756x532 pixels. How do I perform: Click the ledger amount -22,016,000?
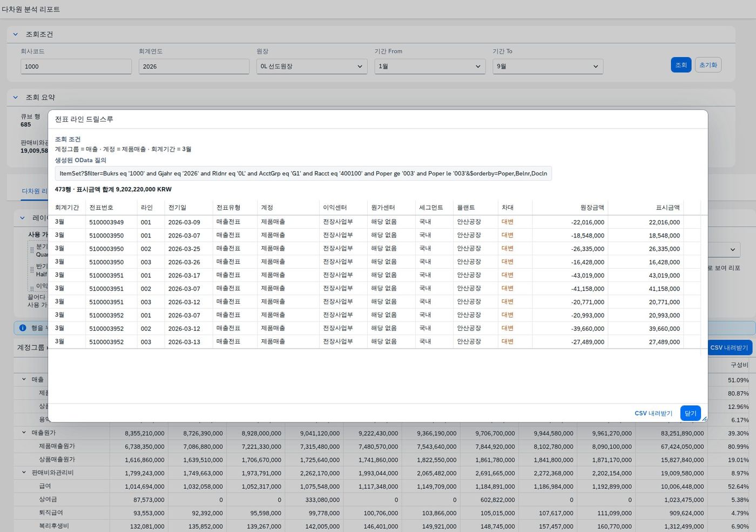(x=588, y=222)
